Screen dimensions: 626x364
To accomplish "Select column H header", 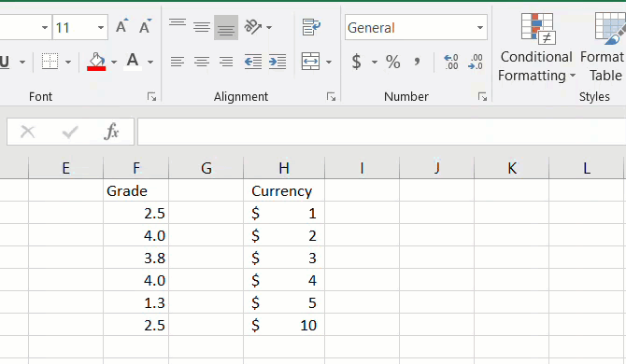I will (284, 168).
